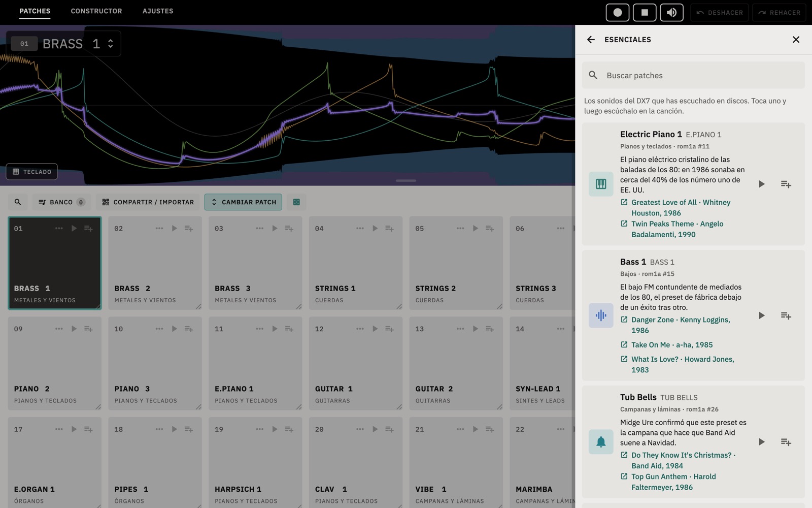Screen dimensions: 812x508
Task: Play patch 19 HARPSICH 1 preview
Action: coord(275,430)
